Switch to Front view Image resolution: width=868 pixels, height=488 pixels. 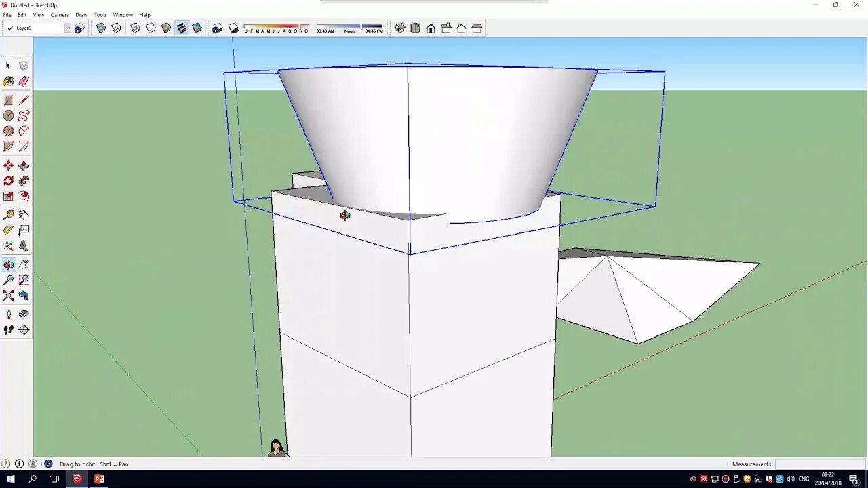coord(431,28)
